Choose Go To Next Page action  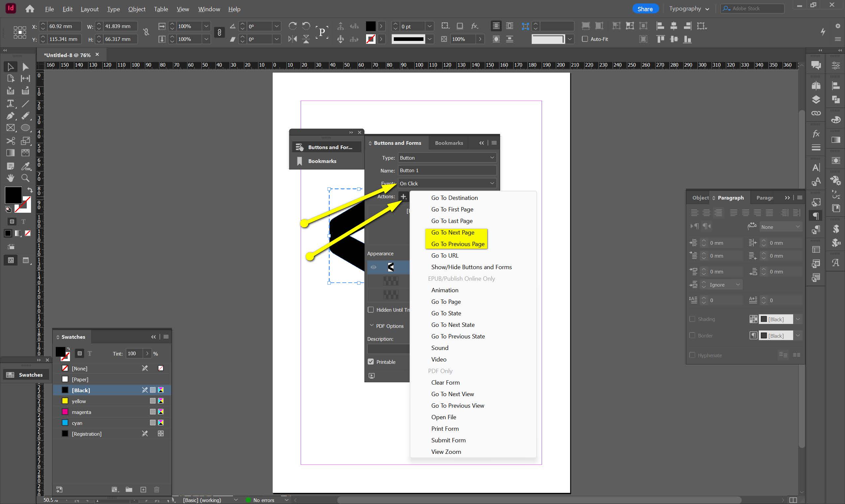pos(453,232)
